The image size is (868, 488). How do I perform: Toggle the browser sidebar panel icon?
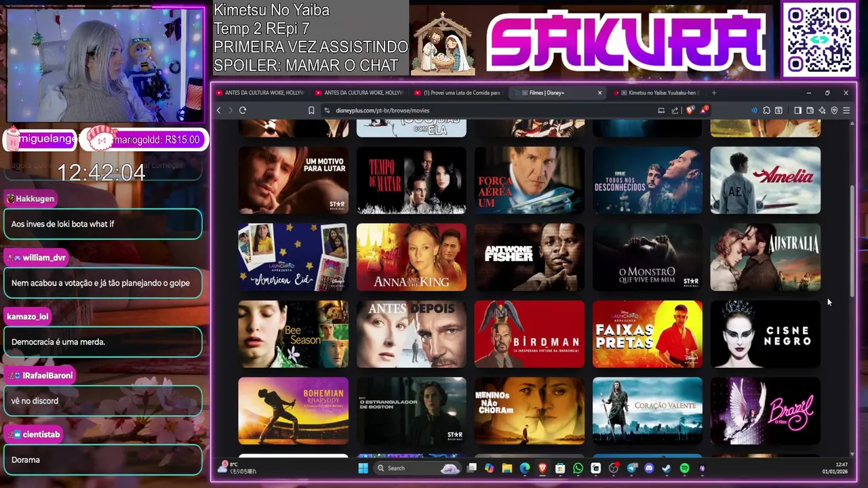[x=797, y=110]
